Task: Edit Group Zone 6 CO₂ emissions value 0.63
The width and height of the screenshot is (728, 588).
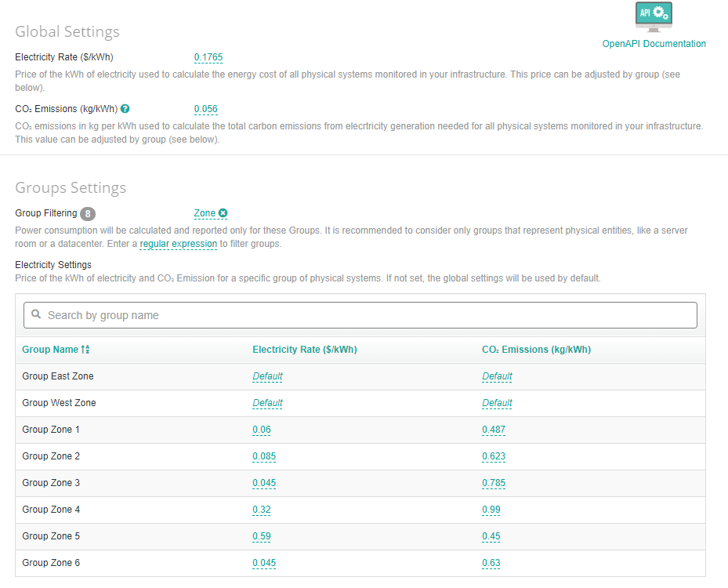Action: [493, 562]
